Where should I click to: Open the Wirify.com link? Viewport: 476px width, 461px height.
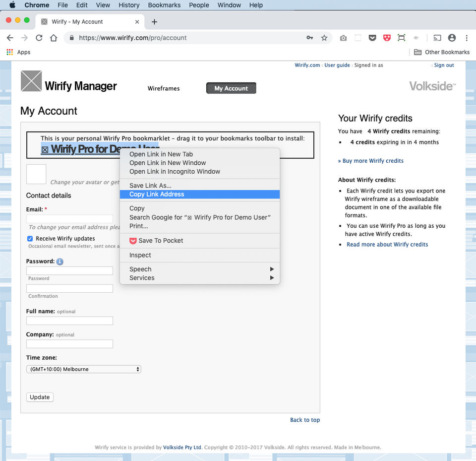click(307, 65)
